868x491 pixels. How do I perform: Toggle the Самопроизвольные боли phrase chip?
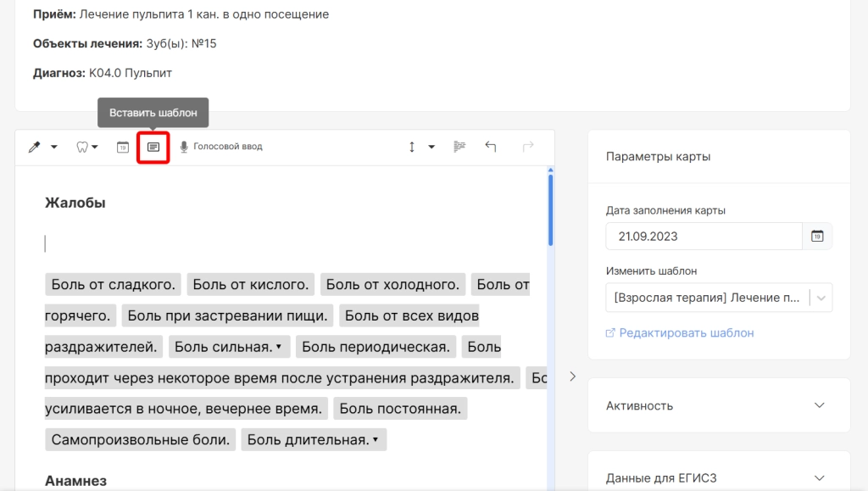(140, 439)
